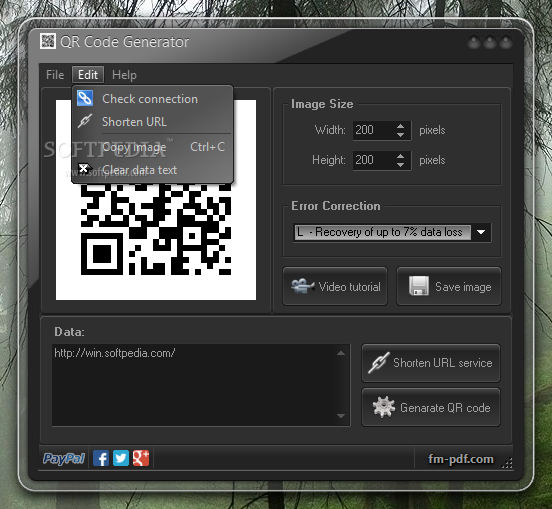Click the Data scrollbar up arrow
The height and width of the screenshot is (509, 552).
pos(341,353)
